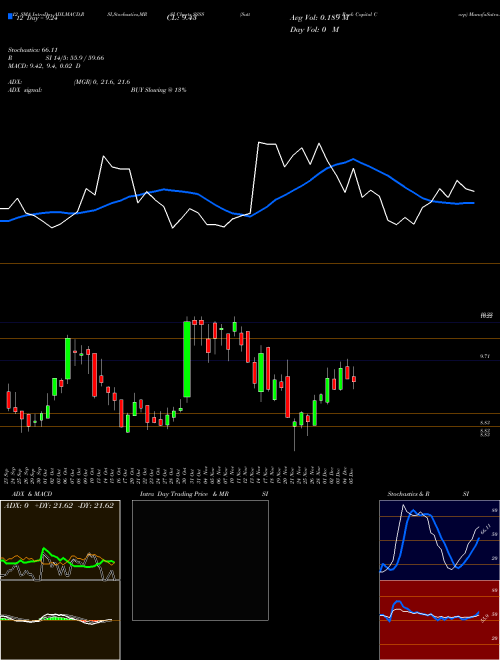Click the peak of the blue SMA line
This screenshot has width=500, height=660.
click(354, 159)
